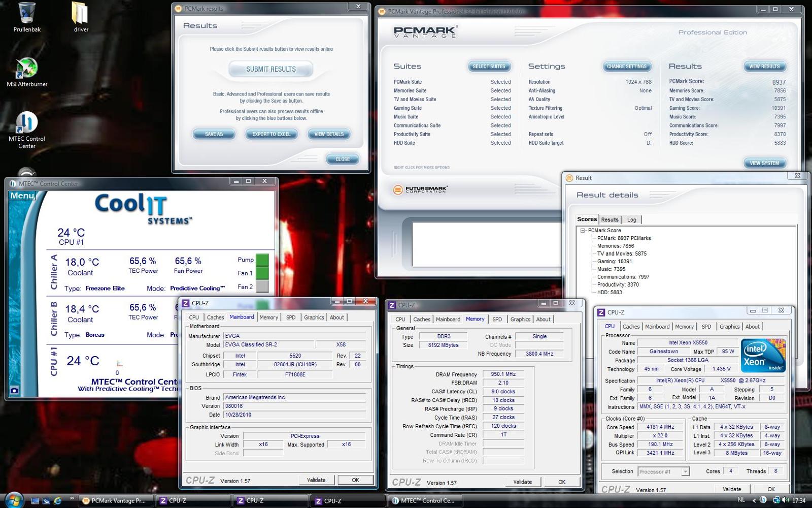812x508 pixels.
Task: Click Validate in Xeon CPU-Z window
Action: [x=732, y=489]
